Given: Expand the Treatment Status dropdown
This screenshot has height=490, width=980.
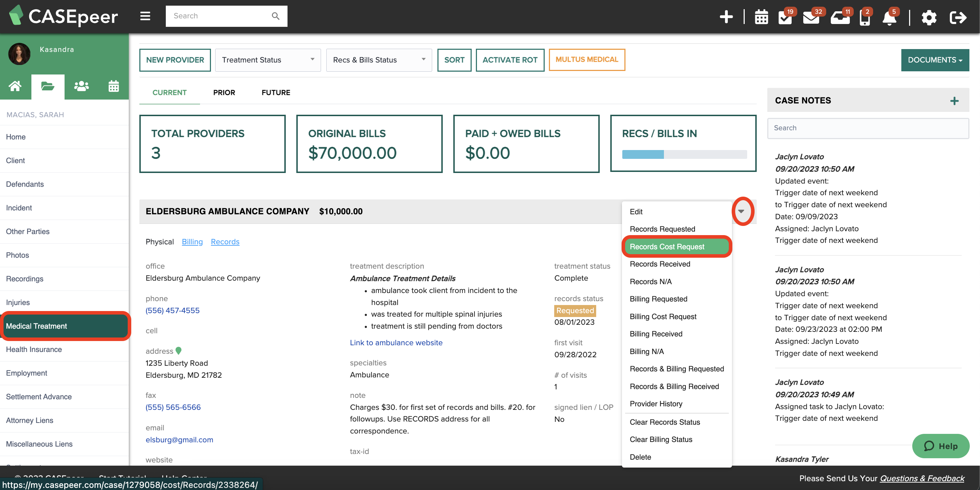Looking at the screenshot, I should point(267,60).
